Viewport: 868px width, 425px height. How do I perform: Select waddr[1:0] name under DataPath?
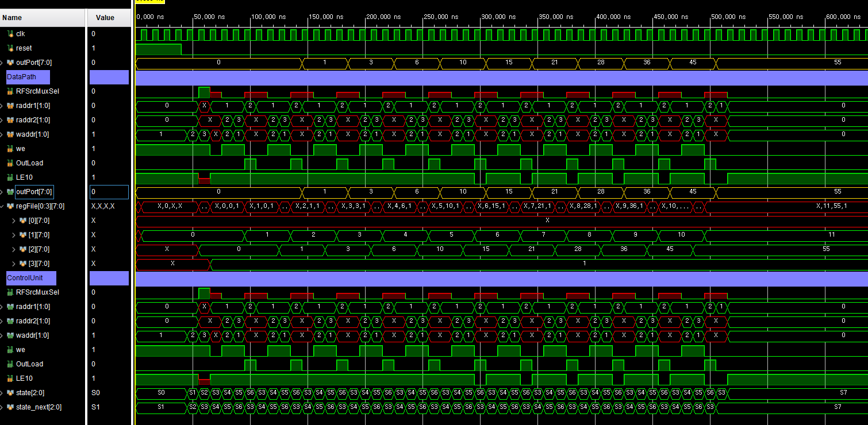[32, 134]
